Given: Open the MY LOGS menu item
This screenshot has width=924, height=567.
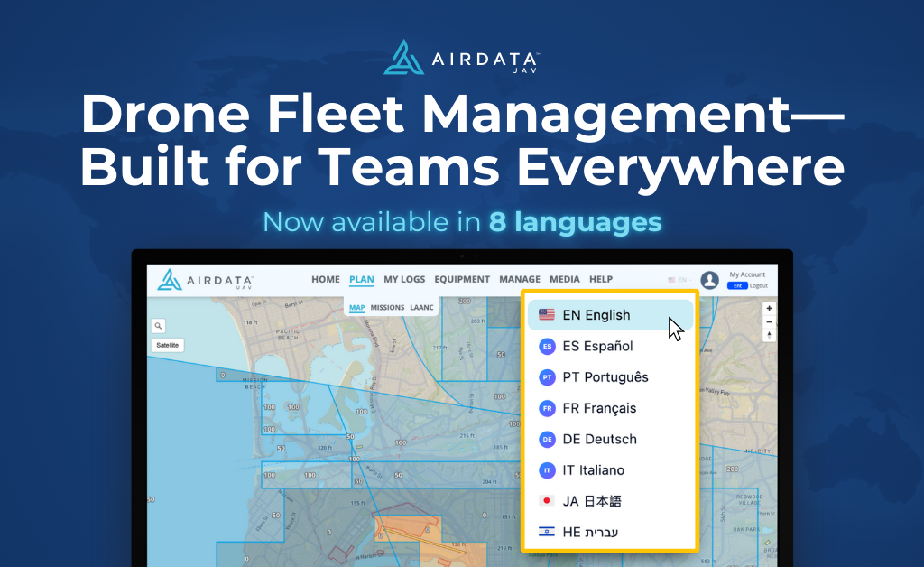Looking at the screenshot, I should [x=404, y=280].
